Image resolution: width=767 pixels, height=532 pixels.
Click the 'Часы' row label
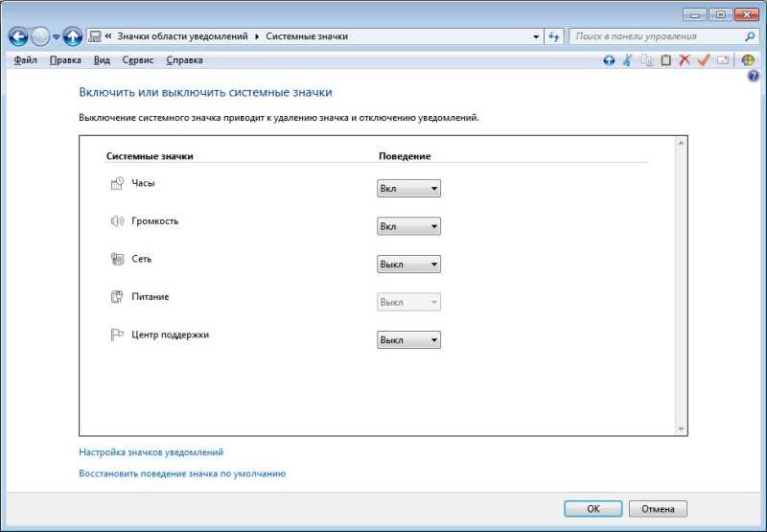click(143, 183)
